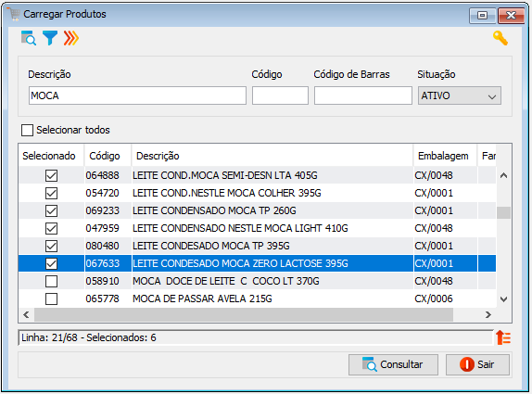Click the horizontal scrollbar thumb
This screenshot has width=532, height=394.
[x=244, y=315]
